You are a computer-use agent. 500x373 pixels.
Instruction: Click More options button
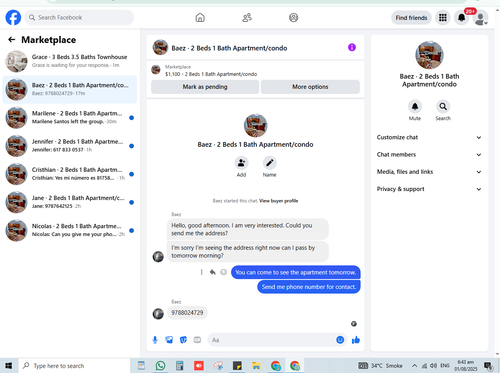(310, 87)
